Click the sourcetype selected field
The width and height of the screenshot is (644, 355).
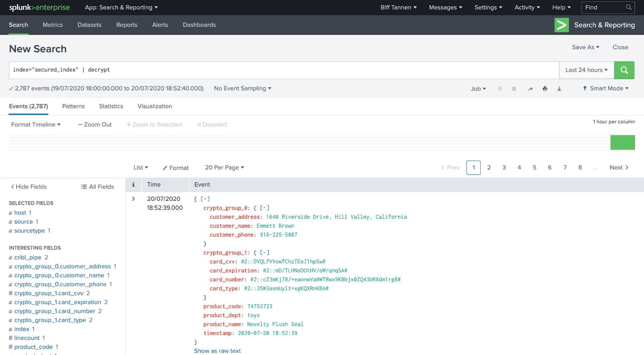pyautogui.click(x=29, y=231)
